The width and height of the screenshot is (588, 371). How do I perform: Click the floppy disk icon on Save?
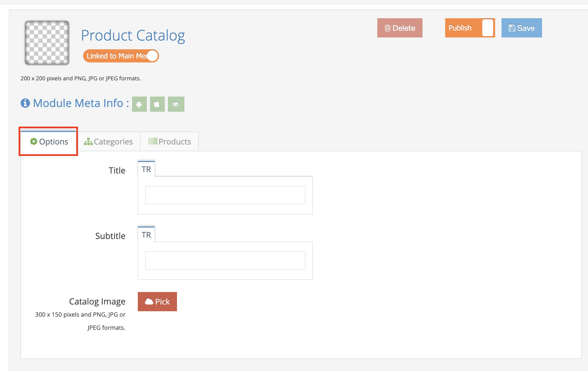coord(511,28)
